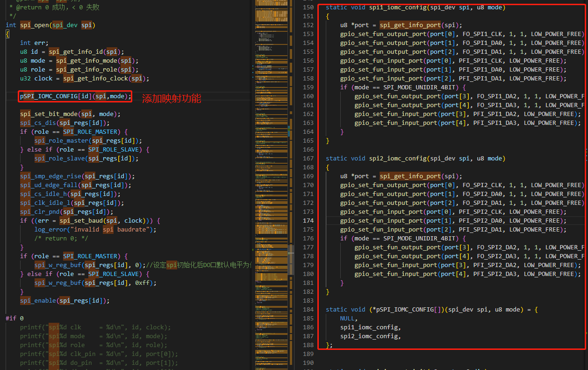Click the spi_role_slave(spi_regs[id]) call

[86, 159]
